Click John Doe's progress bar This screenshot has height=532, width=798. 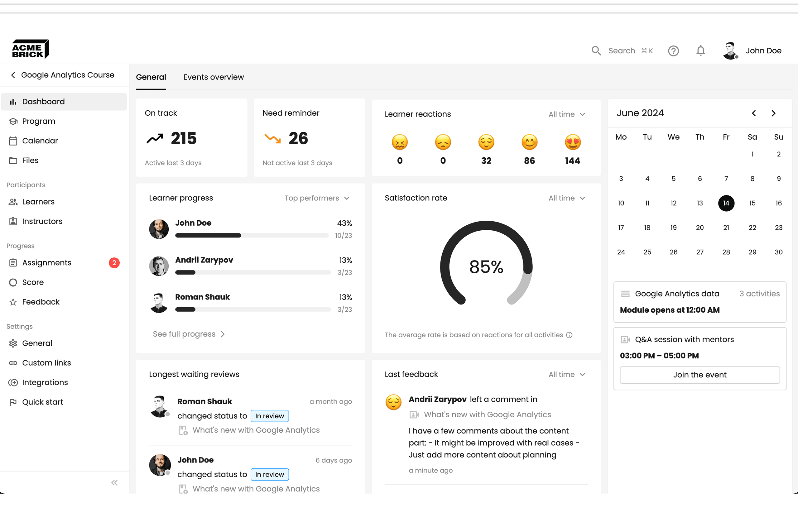252,236
